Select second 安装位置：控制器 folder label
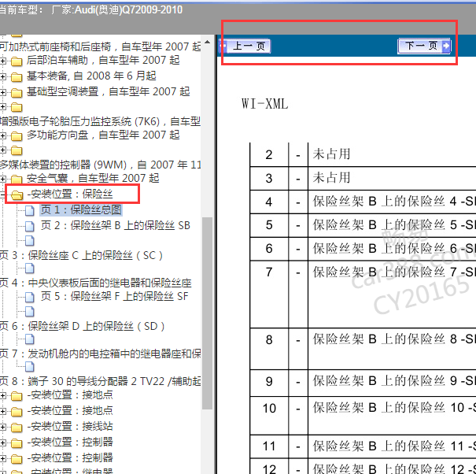 [x=70, y=458]
